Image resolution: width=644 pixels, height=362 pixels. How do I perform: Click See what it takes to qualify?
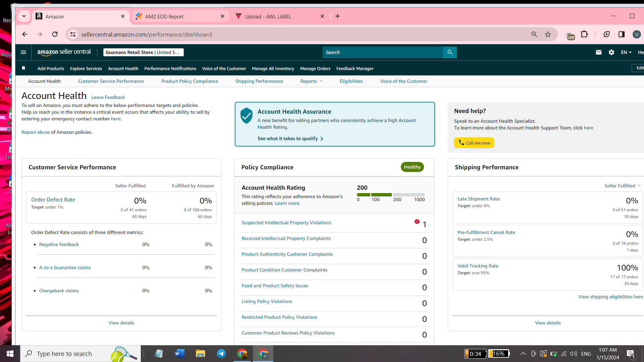point(290,138)
